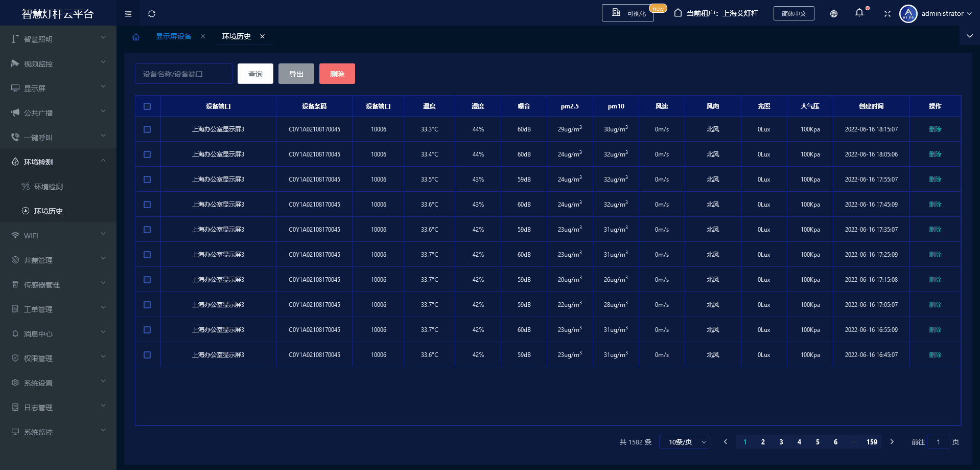Viewport: 980px width, 470px height.
Task: Collapse the sidebar menu toggle icon
Action: click(x=128, y=14)
